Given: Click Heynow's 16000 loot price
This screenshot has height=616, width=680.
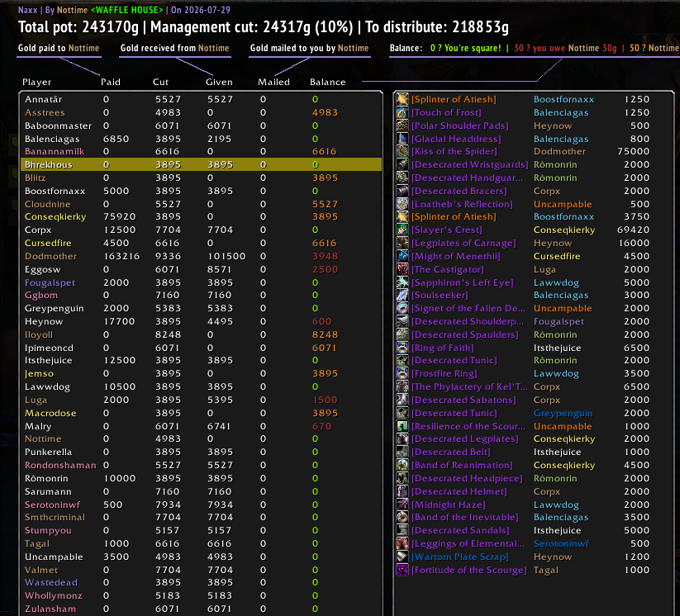Looking at the screenshot, I should tap(634, 243).
